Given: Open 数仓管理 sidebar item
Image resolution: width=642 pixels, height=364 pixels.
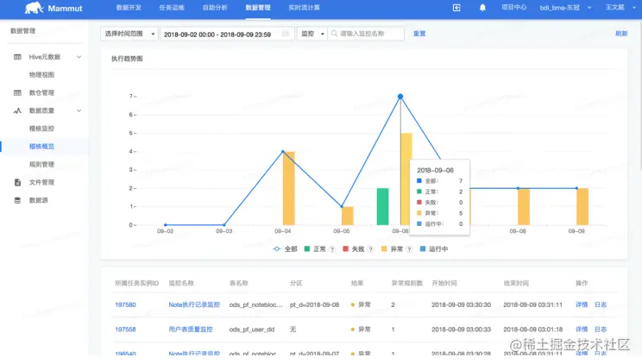Looking at the screenshot, I should 41,93.
